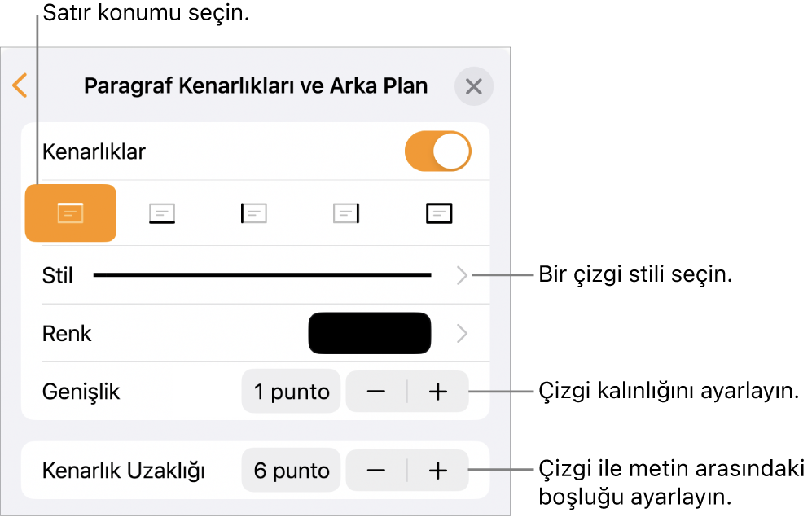Select the all-sides border position icon
The height and width of the screenshot is (517, 812).
tap(439, 213)
